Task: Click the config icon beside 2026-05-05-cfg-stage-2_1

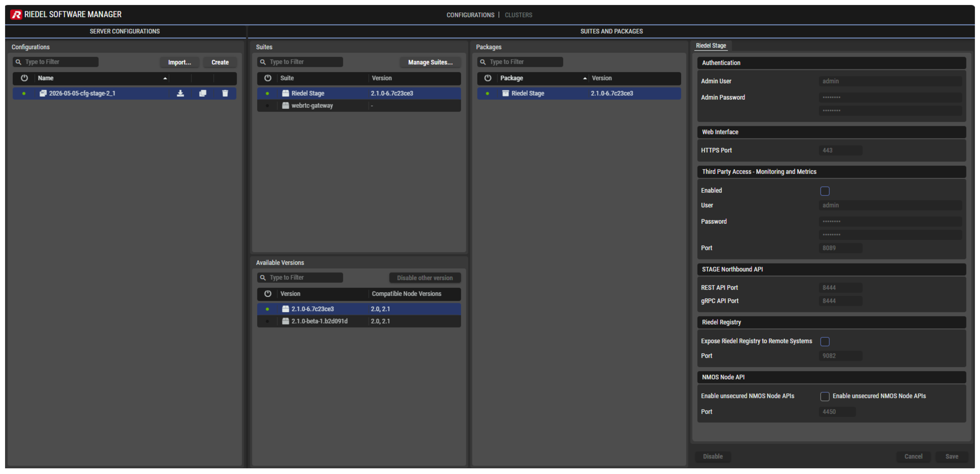Action: [43, 93]
